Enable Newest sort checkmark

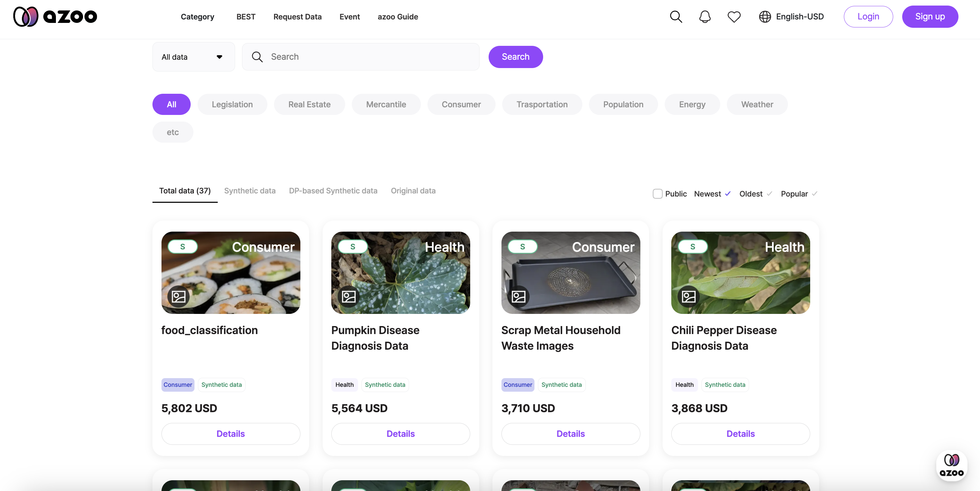click(728, 193)
